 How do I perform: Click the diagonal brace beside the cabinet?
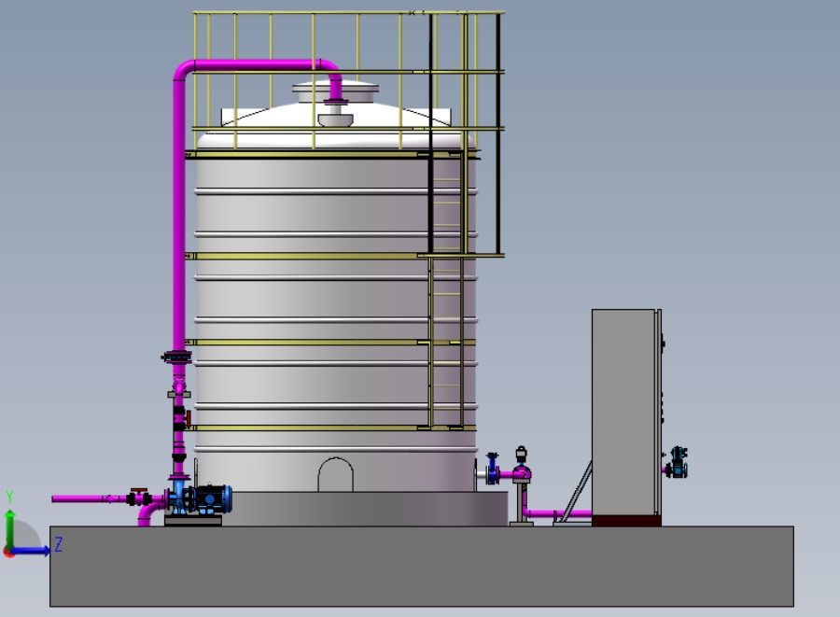575,491
